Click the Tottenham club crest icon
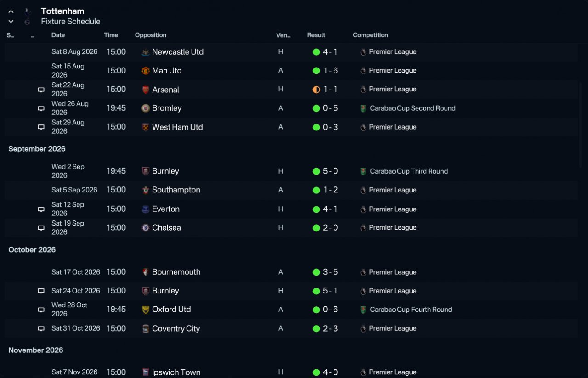The height and width of the screenshot is (378, 588). tap(28, 16)
